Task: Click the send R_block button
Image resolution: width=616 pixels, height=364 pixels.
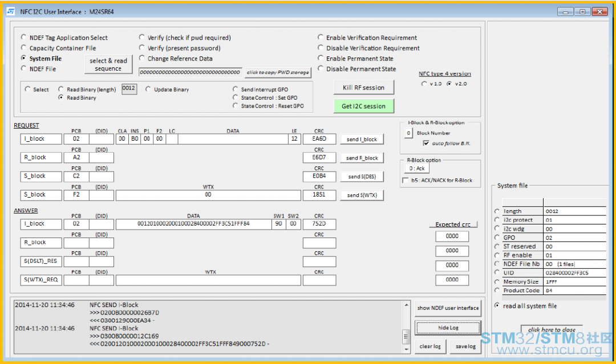Action: pos(362,158)
